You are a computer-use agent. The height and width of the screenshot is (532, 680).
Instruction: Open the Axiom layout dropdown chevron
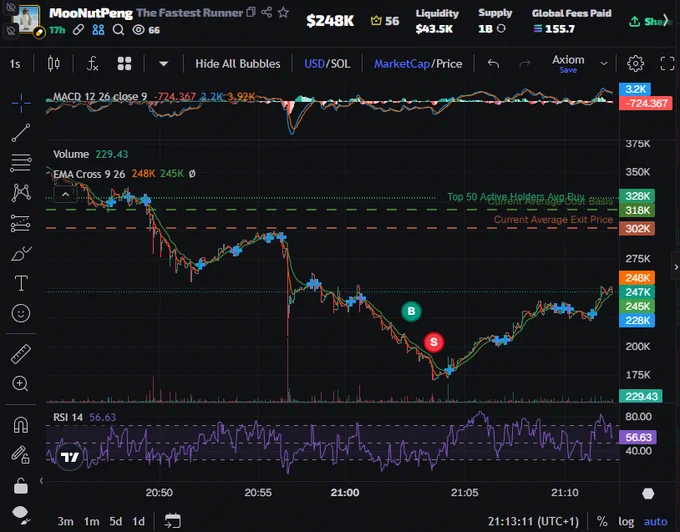(604, 64)
